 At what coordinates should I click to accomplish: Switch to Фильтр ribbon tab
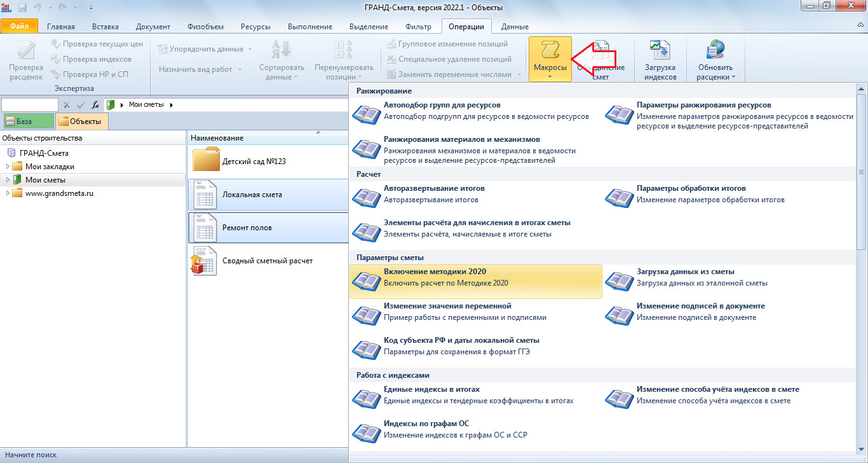tap(418, 27)
